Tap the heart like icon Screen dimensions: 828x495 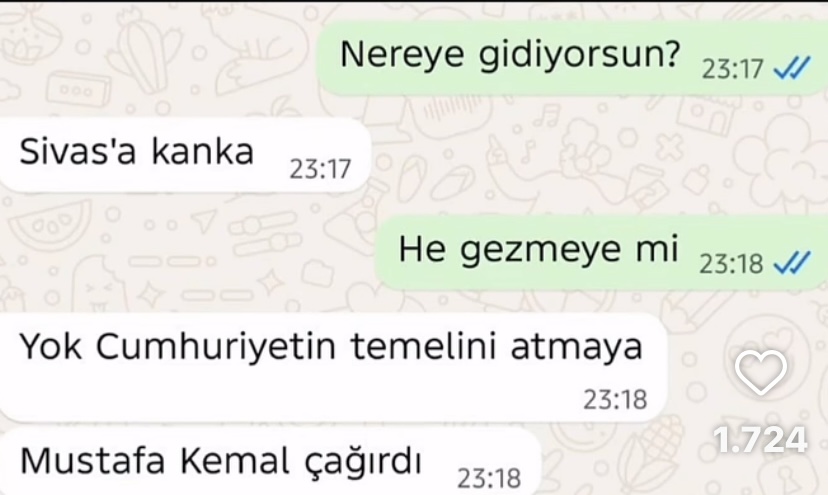pyautogui.click(x=760, y=372)
